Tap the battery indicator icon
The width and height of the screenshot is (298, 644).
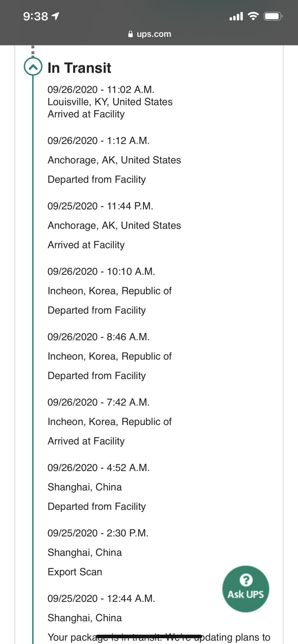tap(273, 16)
